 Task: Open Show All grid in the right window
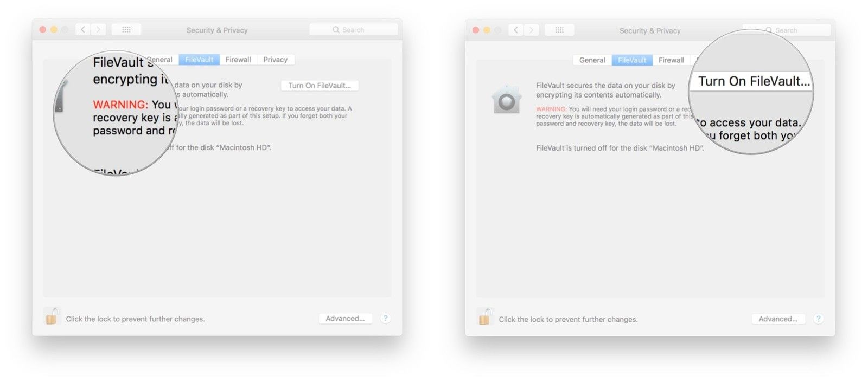point(559,30)
